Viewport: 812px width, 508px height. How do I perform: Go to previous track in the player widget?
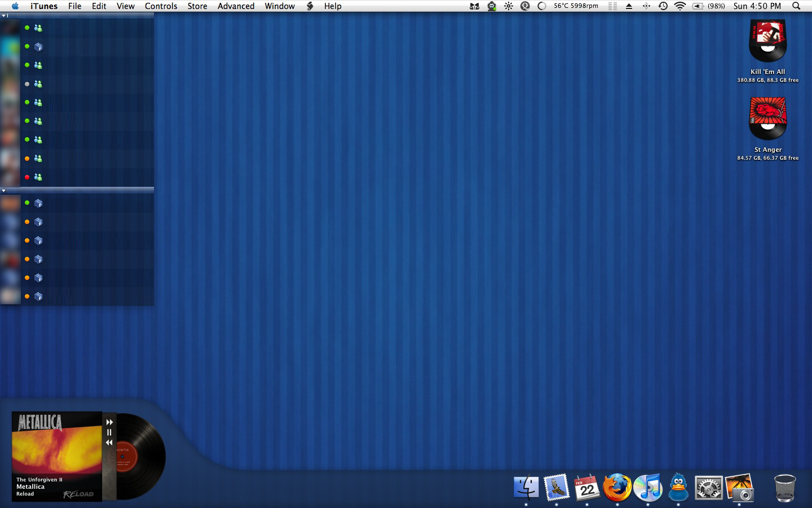[x=109, y=443]
